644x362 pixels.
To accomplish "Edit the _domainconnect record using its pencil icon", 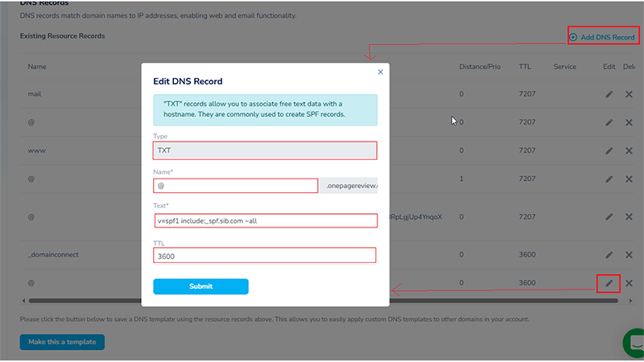I will click(609, 255).
